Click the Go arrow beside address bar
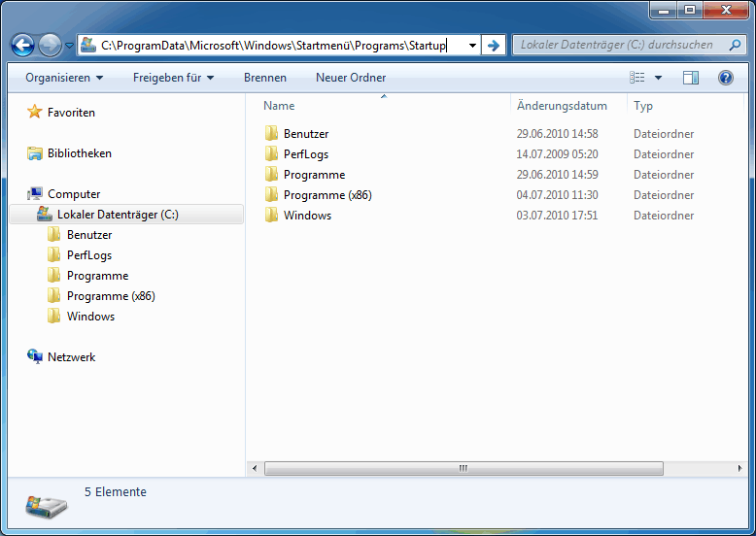The height and width of the screenshot is (536, 756). tap(494, 45)
